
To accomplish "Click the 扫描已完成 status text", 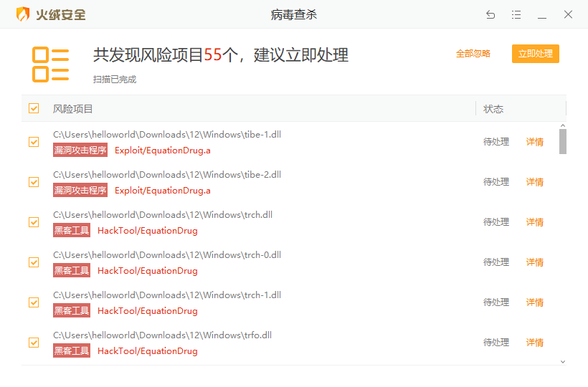I will (115, 80).
